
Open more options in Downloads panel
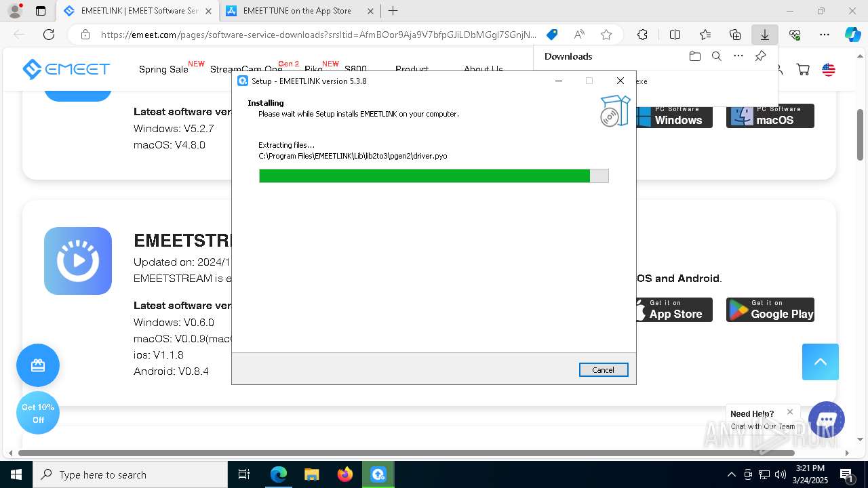pos(738,56)
